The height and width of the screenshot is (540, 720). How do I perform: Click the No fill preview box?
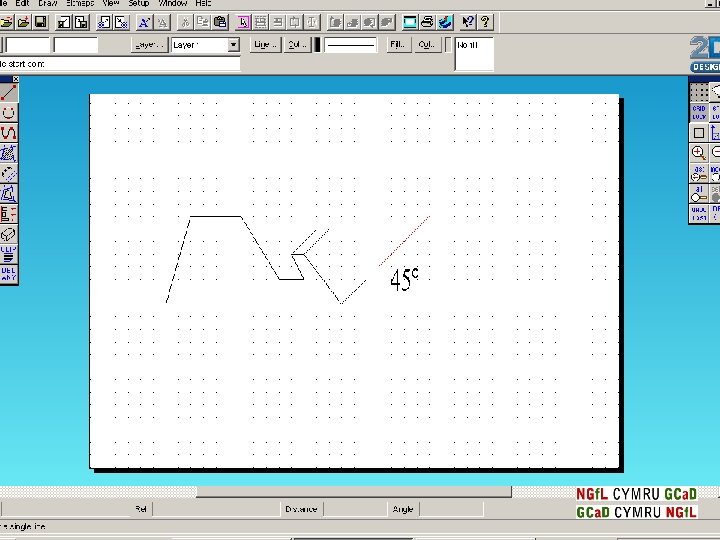tap(474, 54)
